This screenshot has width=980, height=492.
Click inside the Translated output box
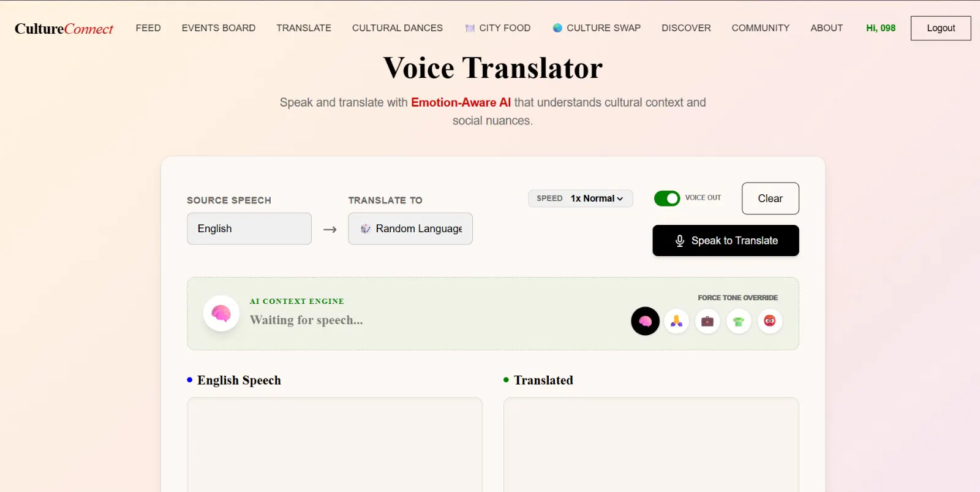651,445
